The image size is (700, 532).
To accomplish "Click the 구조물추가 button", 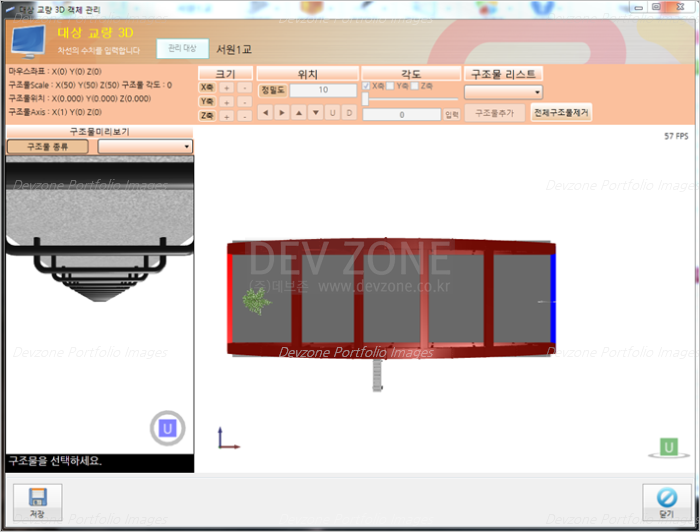I will pyautogui.click(x=495, y=113).
